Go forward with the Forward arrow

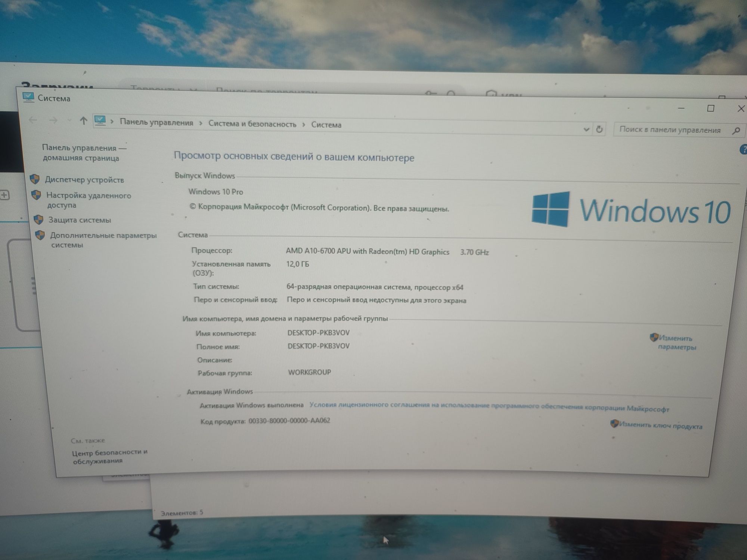pyautogui.click(x=53, y=120)
